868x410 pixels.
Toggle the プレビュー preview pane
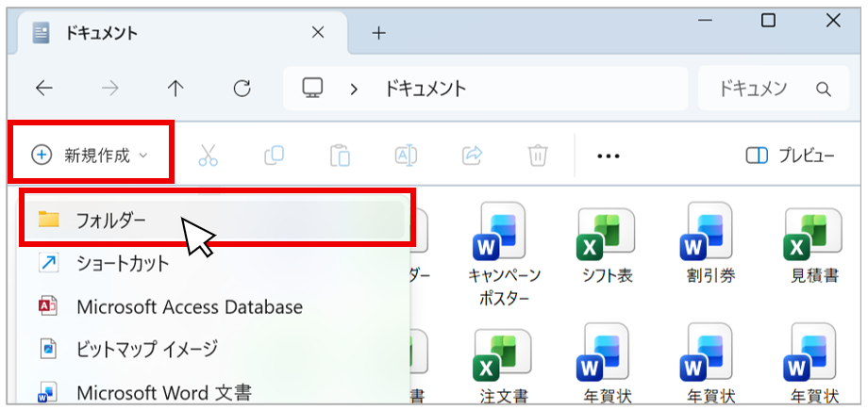click(790, 156)
